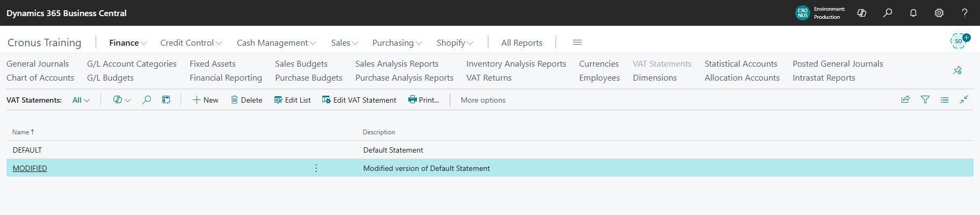980x215 pixels.
Task: Show More options
Action: point(483,100)
